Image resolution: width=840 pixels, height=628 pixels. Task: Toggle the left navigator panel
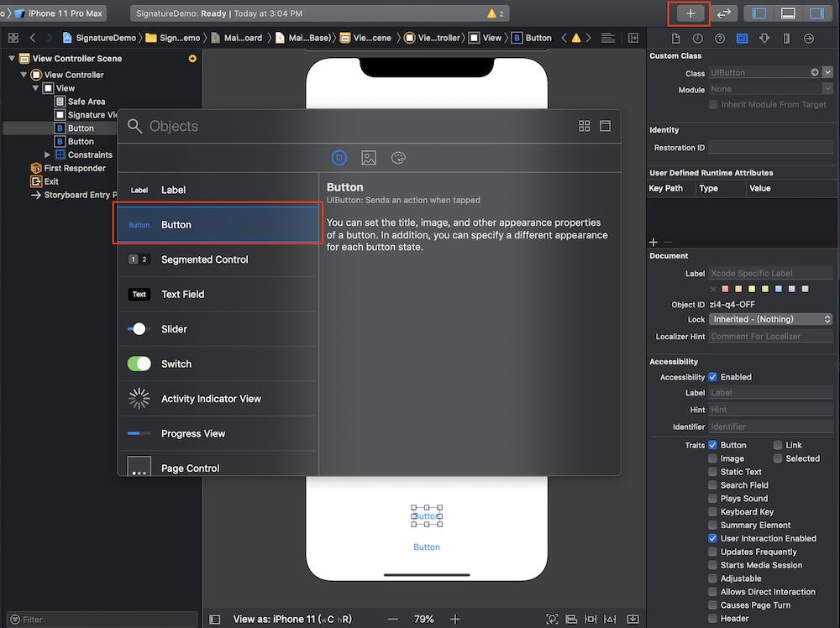(759, 13)
